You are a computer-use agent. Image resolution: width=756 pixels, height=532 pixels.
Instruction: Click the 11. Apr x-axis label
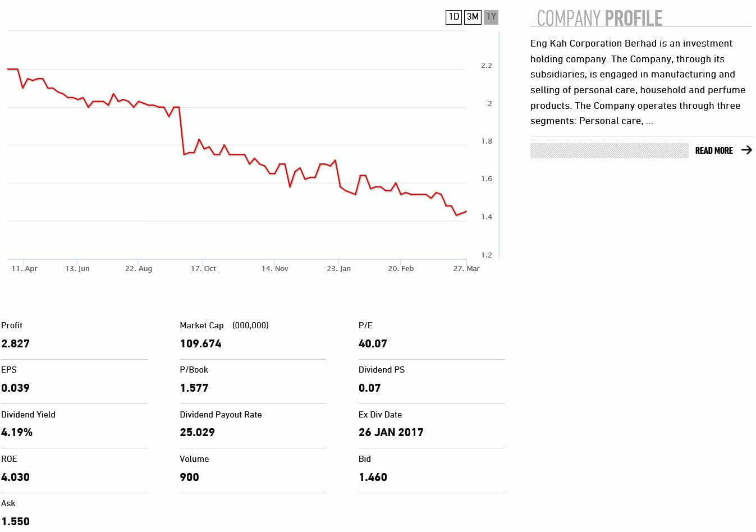pos(24,269)
